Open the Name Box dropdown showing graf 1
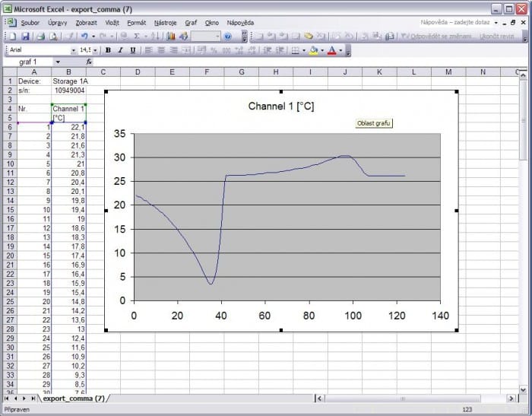 [58, 62]
